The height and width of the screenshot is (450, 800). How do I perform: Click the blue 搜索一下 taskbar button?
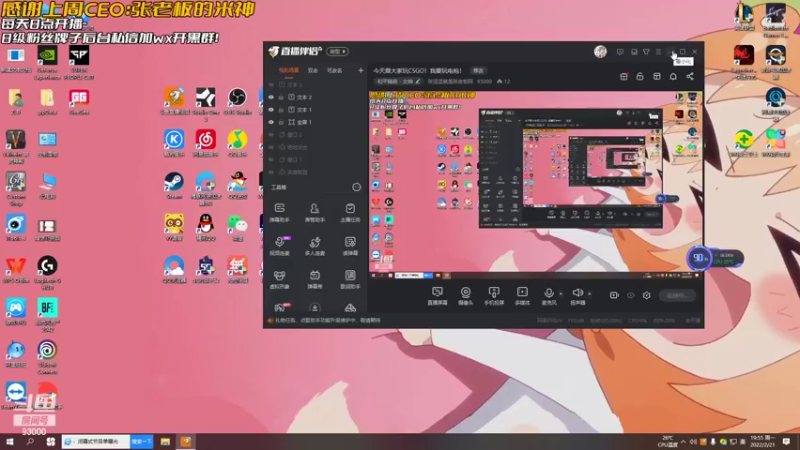(141, 441)
